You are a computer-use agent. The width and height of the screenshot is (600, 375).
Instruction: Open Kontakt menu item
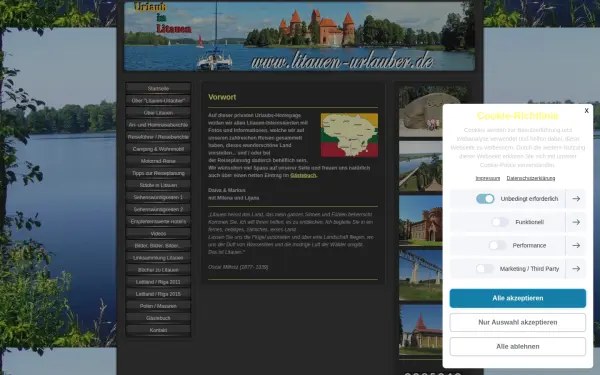[x=158, y=330]
